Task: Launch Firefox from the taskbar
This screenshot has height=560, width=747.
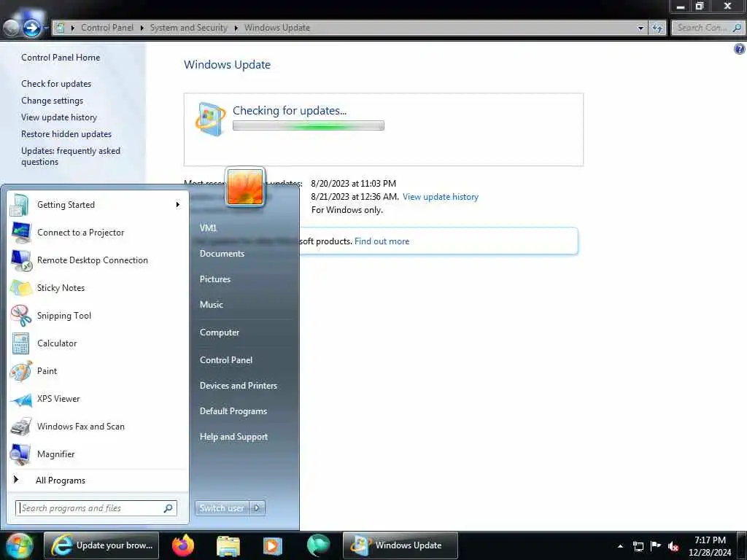Action: coord(183,545)
